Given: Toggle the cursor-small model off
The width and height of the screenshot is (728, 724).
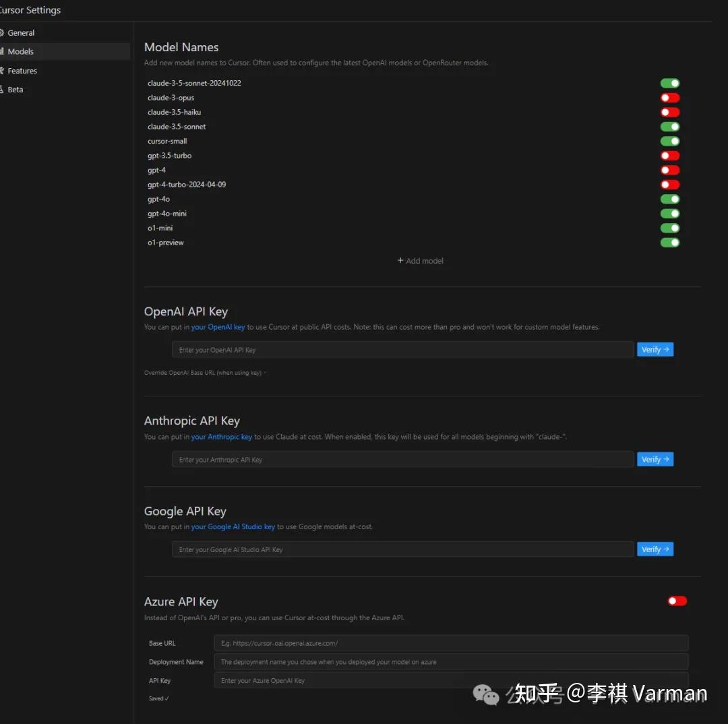Looking at the screenshot, I should pos(670,141).
